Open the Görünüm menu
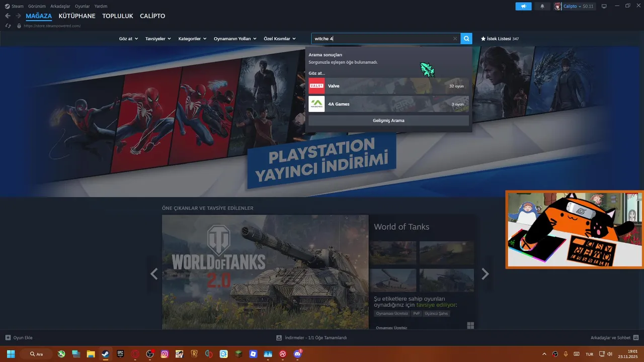644x362 pixels. [37, 6]
